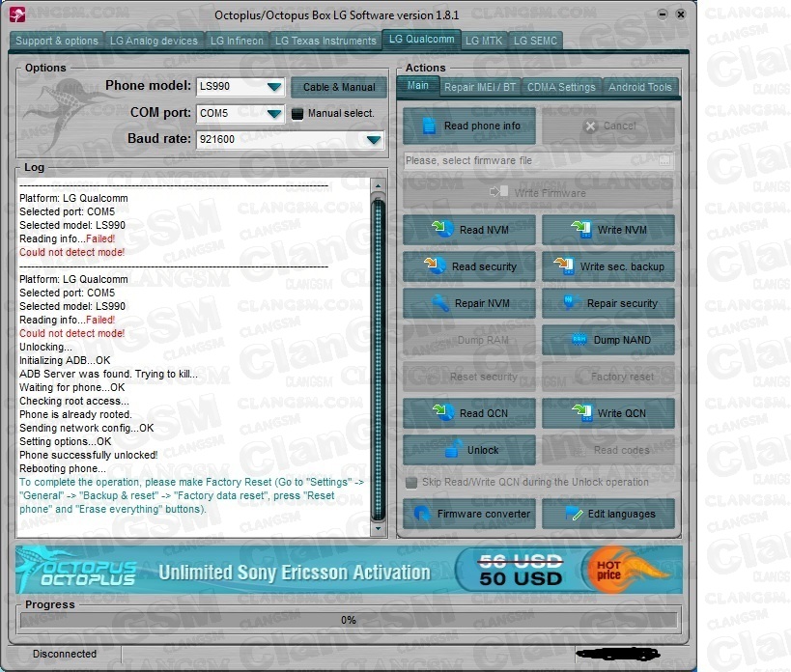Open the COM port dropdown

coord(274,113)
